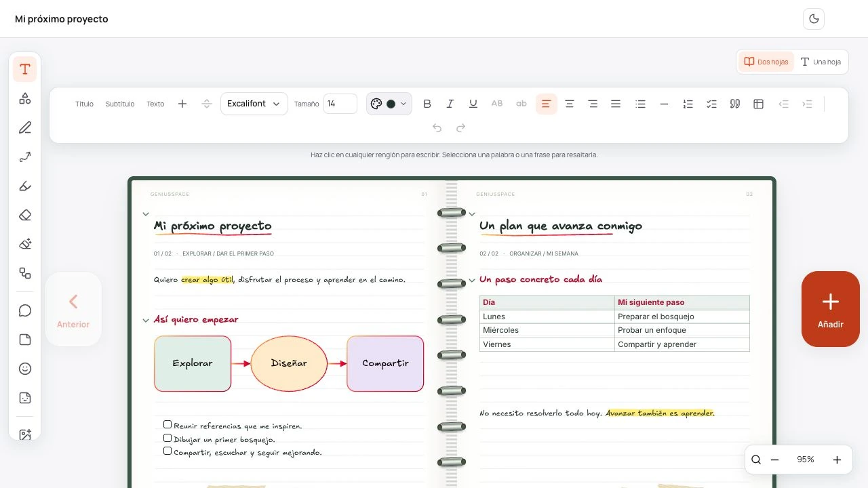Toggle italic formatting
This screenshot has width=868, height=488.
point(450,104)
